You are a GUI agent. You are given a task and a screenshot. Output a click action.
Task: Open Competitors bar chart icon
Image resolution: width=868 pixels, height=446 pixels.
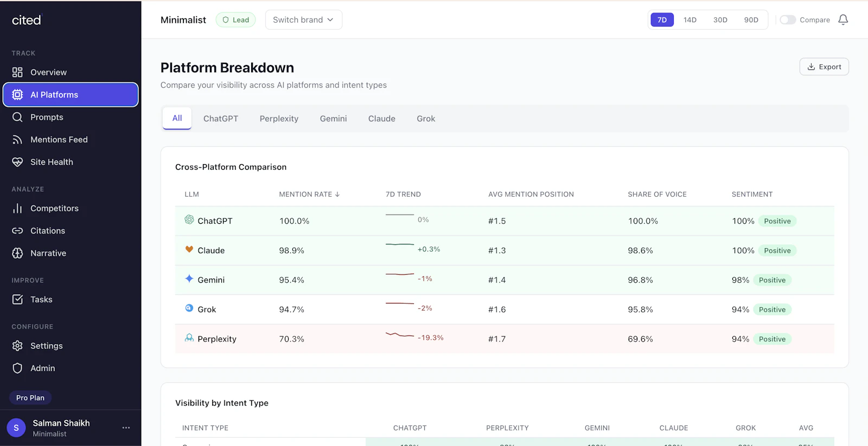[17, 209]
